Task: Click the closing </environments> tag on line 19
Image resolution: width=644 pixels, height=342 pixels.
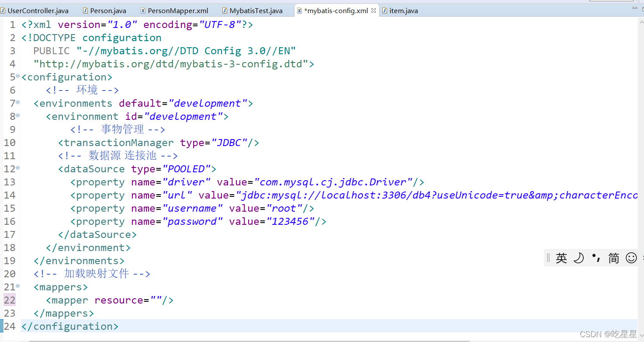Action: pos(79,261)
